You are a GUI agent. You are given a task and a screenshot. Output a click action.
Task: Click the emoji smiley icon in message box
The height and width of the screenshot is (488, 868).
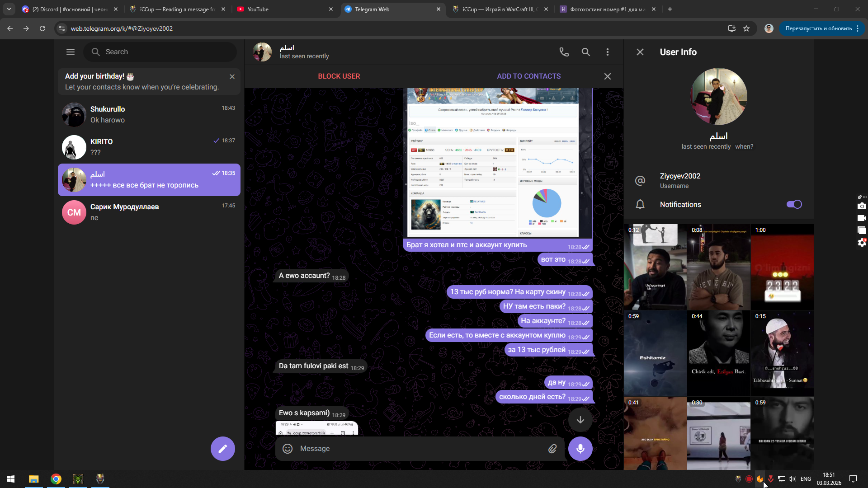[x=288, y=448]
